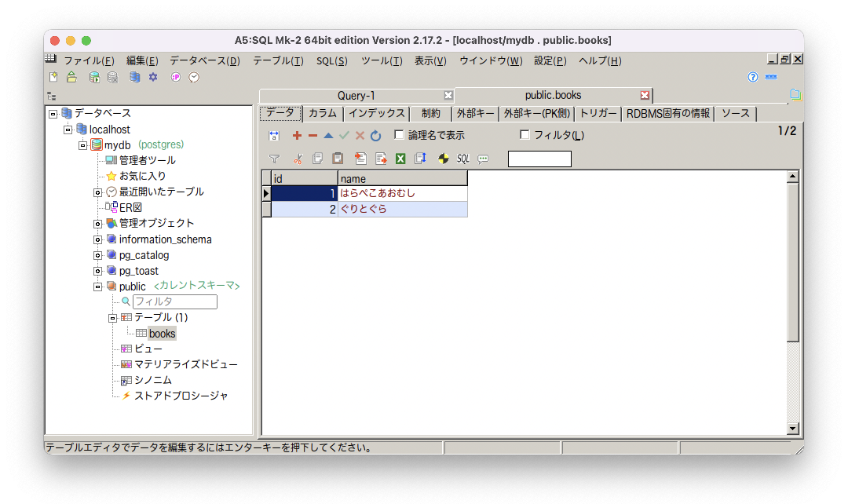Viewport: 848px width, 504px height.
Task: Click the pink P parameter icon
Action: [x=176, y=78]
